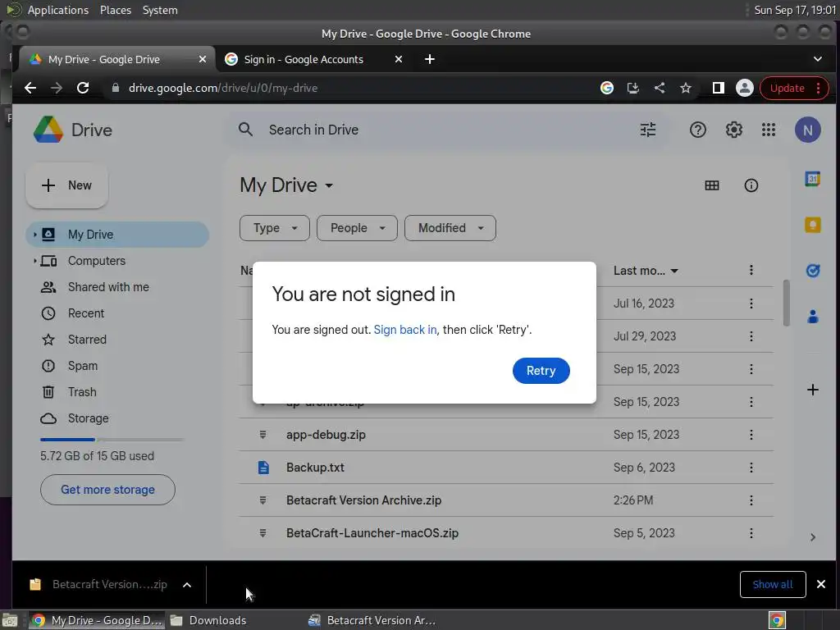840x630 pixels.
Task: Open the Get more storage button
Action: pyautogui.click(x=107, y=490)
